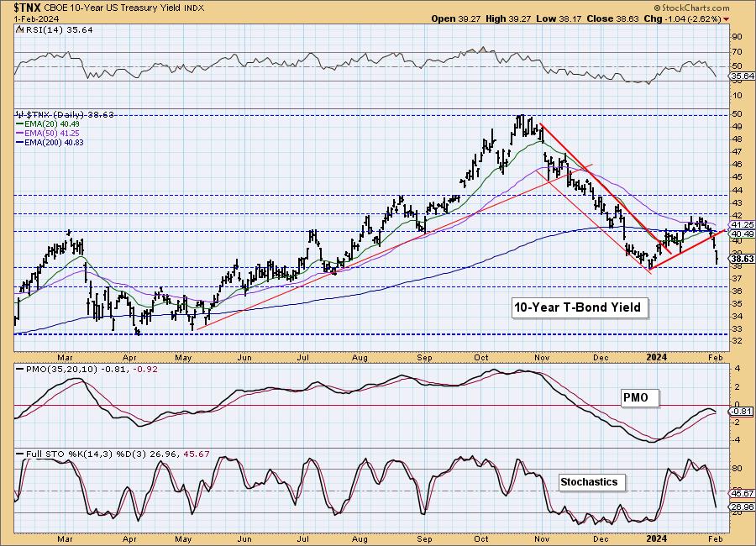Select the green EMA(20) legend line swatch

(x=20, y=124)
